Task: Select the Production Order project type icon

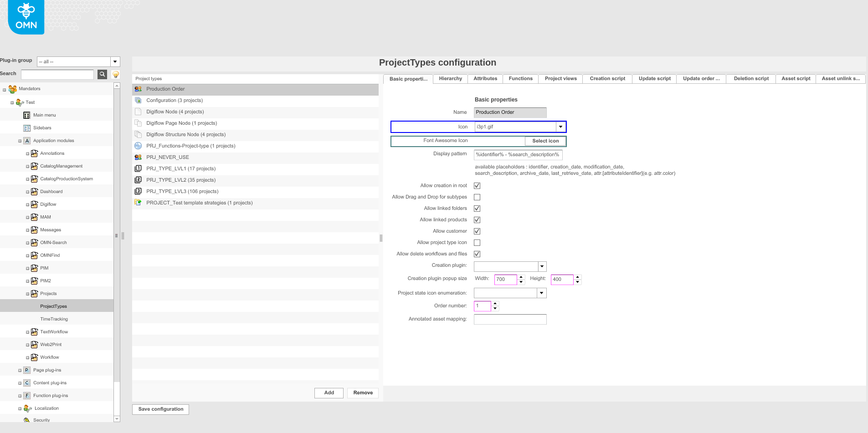Action: click(138, 89)
